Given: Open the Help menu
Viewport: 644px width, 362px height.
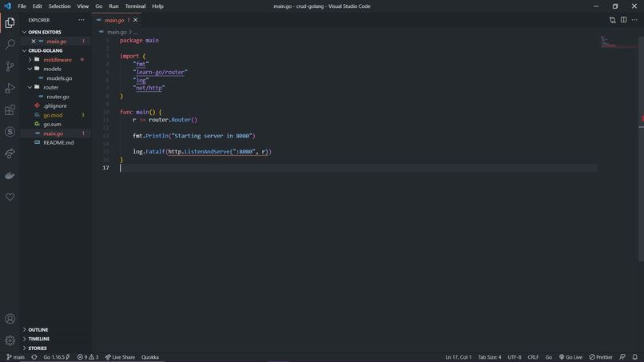Looking at the screenshot, I should click(157, 6).
